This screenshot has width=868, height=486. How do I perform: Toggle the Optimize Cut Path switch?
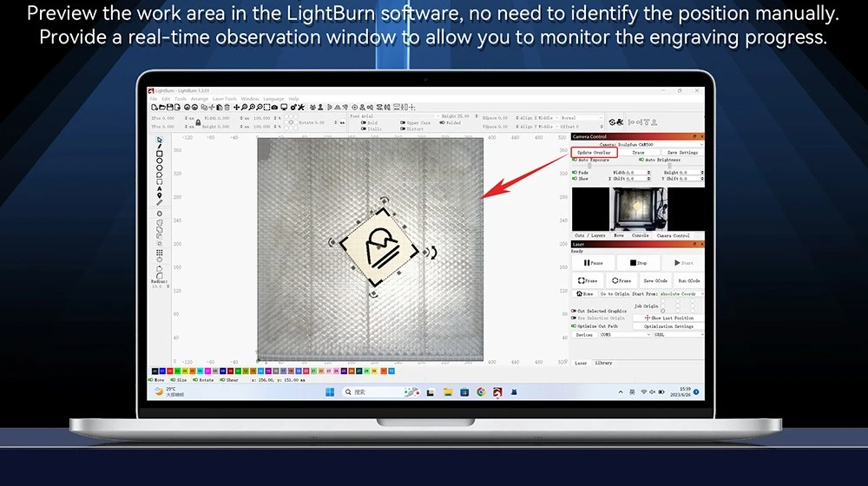click(574, 326)
